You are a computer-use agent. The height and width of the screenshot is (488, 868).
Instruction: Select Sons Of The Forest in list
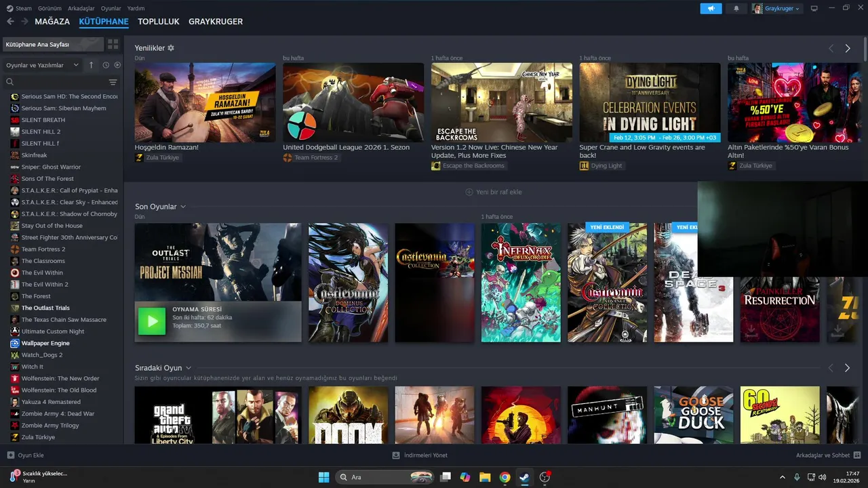click(47, 179)
